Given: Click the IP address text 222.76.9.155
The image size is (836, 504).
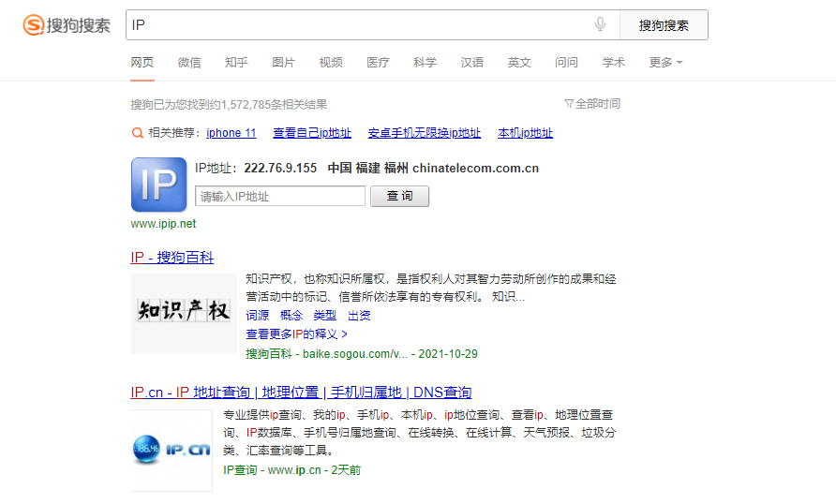Looking at the screenshot, I should pyautogui.click(x=280, y=169).
